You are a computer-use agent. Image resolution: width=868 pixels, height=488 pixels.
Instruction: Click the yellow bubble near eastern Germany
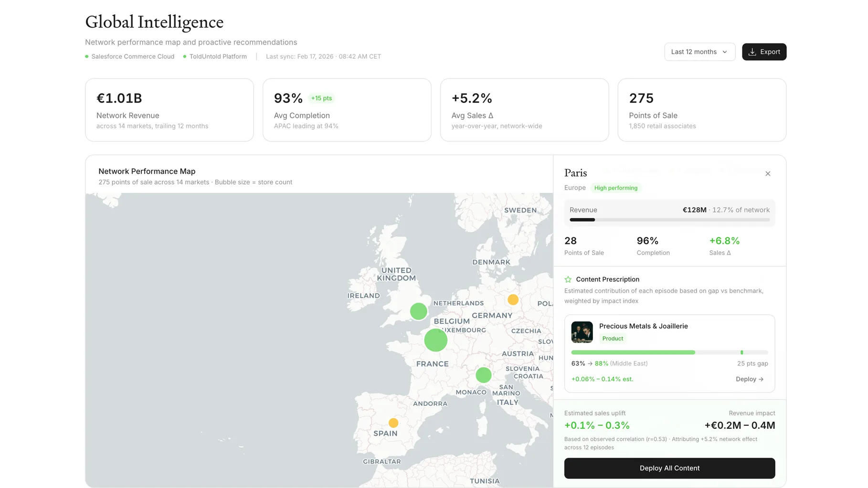513,300
